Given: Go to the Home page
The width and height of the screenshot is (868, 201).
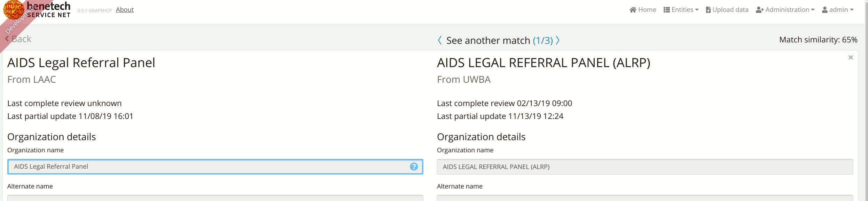Looking at the screenshot, I should click(643, 10).
